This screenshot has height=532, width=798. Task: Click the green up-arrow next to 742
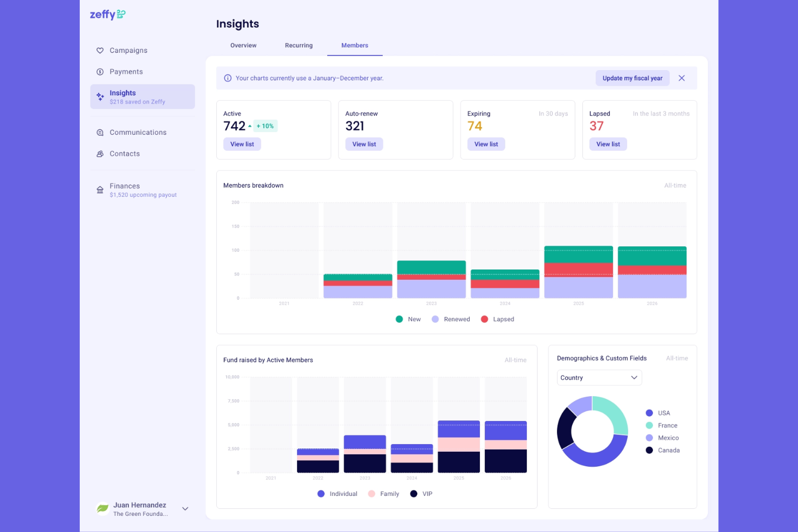pyautogui.click(x=250, y=126)
